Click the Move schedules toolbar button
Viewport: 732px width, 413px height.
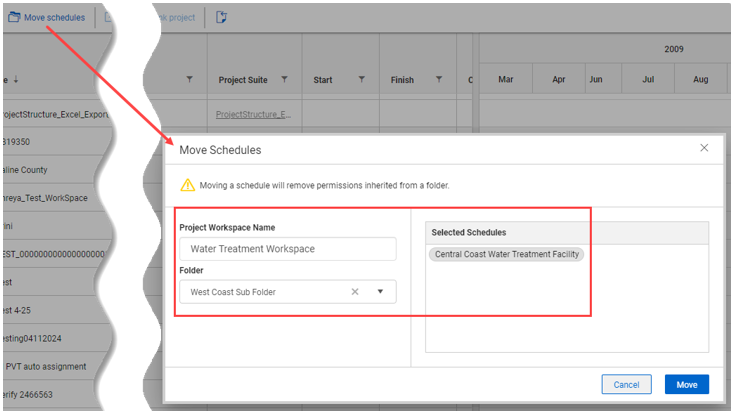pyautogui.click(x=46, y=17)
